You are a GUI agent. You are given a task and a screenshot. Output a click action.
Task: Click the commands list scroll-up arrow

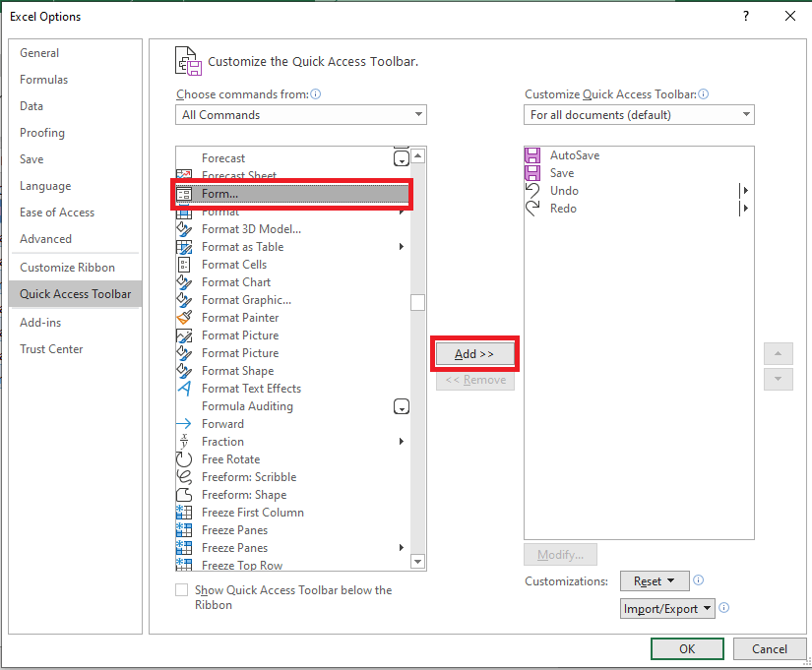pos(417,155)
